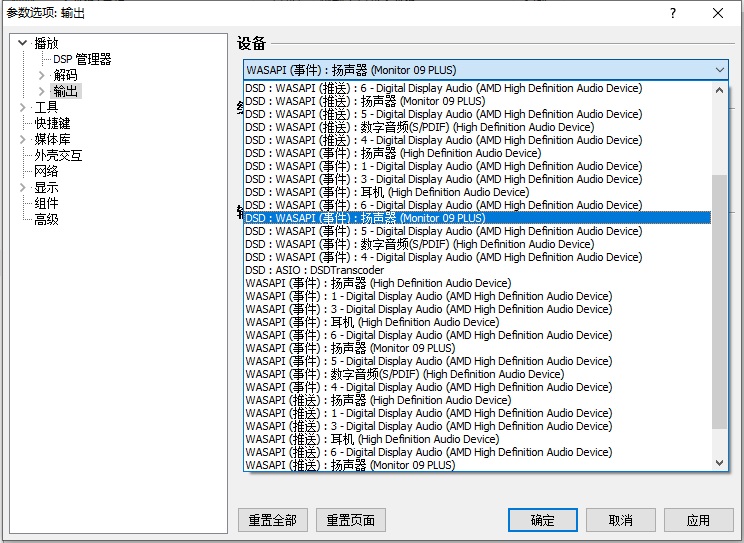The image size is (744, 543).
Task: Expand the 工具 tree node arrow
Action: coord(24,107)
